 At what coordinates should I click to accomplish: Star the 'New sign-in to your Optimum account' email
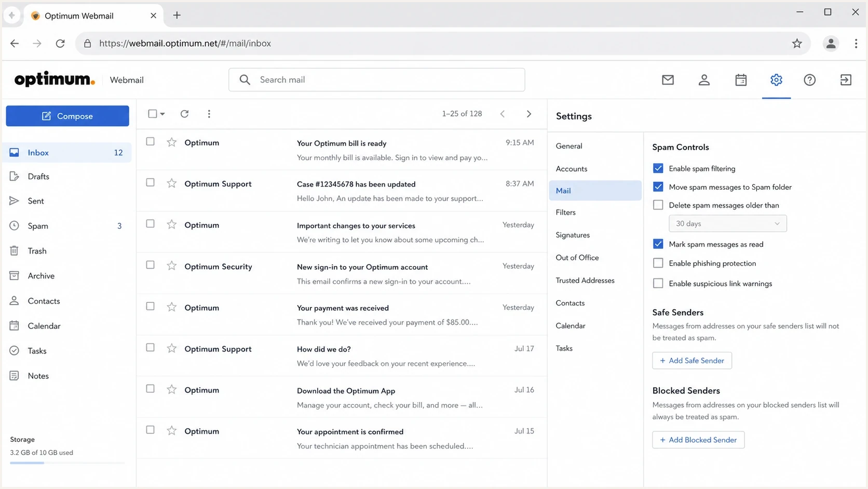(x=171, y=266)
